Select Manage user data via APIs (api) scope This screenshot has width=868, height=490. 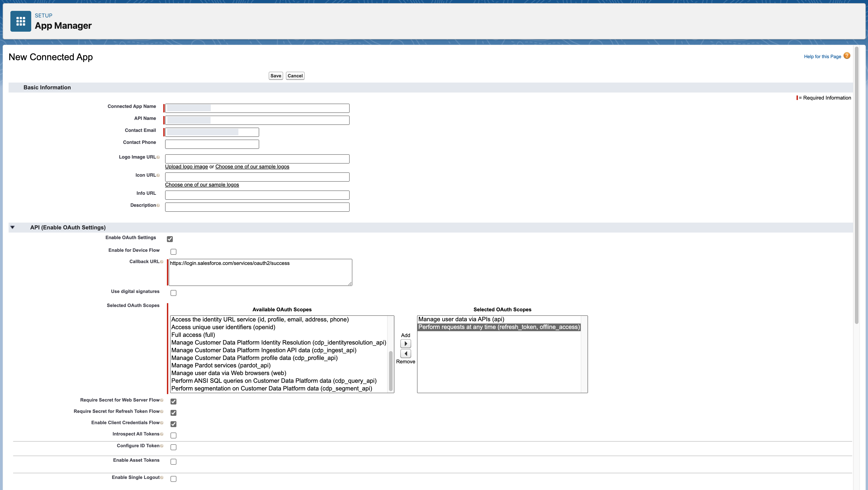click(x=461, y=319)
